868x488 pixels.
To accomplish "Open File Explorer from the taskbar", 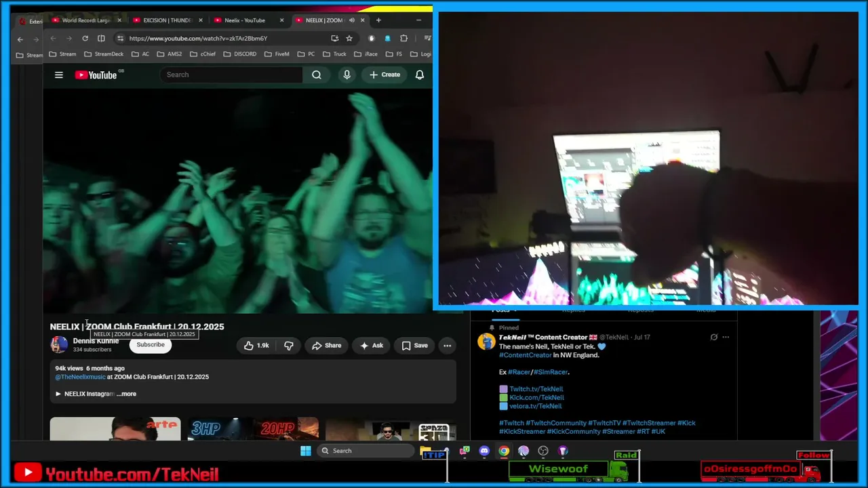I will tap(425, 451).
